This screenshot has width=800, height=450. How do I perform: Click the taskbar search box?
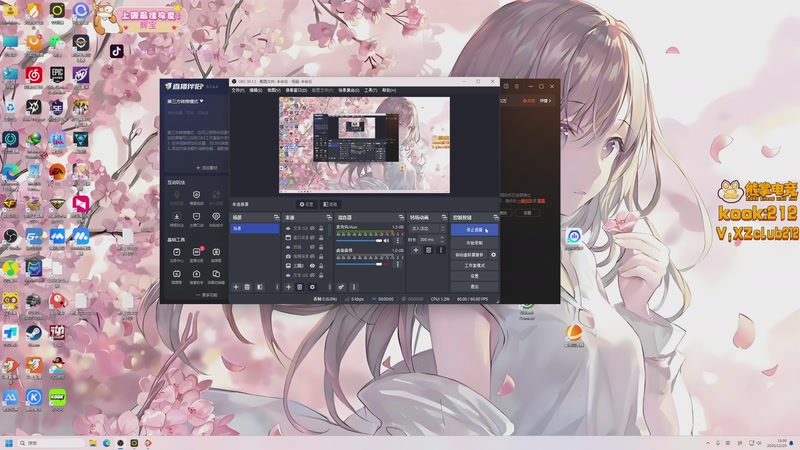pyautogui.click(x=51, y=443)
